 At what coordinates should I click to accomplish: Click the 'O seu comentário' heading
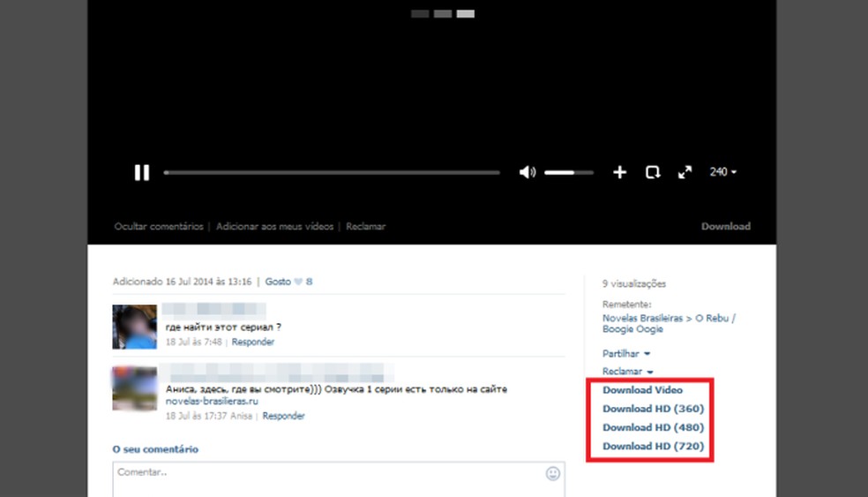coord(155,449)
